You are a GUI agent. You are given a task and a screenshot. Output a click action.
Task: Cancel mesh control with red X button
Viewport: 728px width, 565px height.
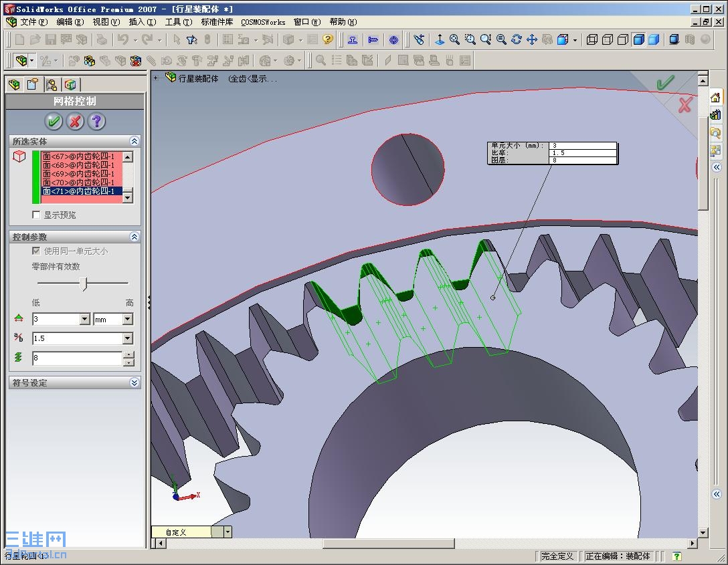tap(75, 122)
